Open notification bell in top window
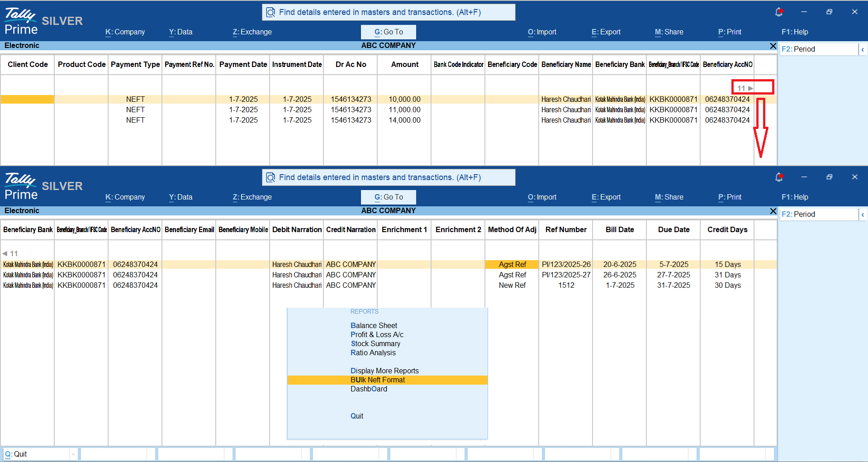The width and height of the screenshot is (868, 462). (778, 12)
